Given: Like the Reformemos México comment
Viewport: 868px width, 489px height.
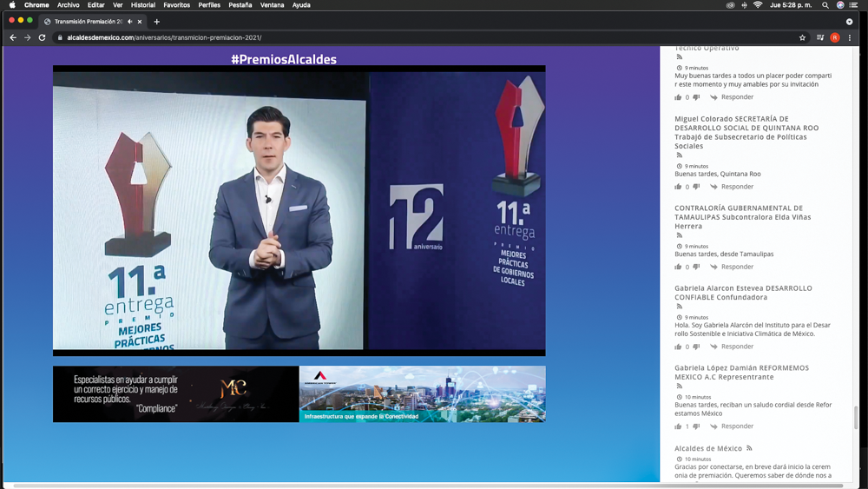Looking at the screenshot, I should coord(678,426).
